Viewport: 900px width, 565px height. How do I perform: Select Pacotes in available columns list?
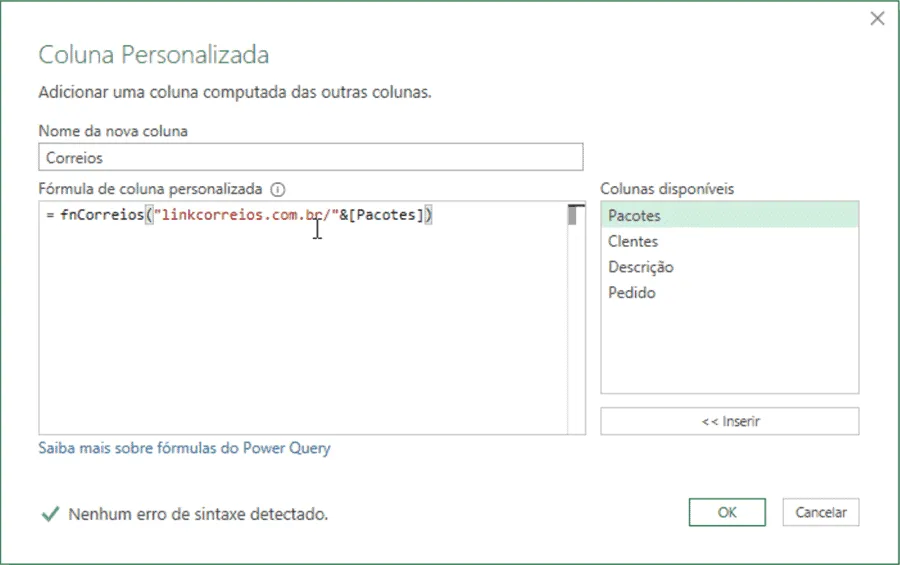pyautogui.click(x=730, y=215)
